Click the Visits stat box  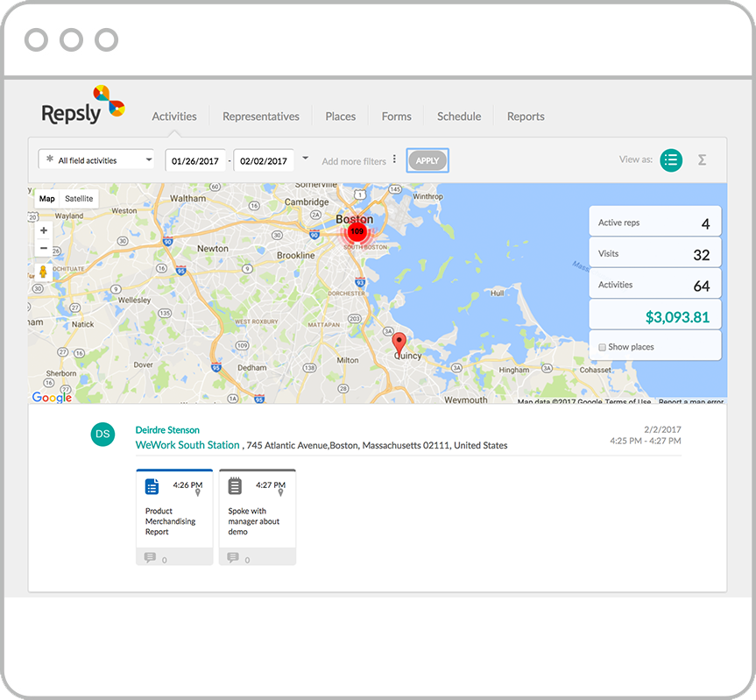pos(655,252)
